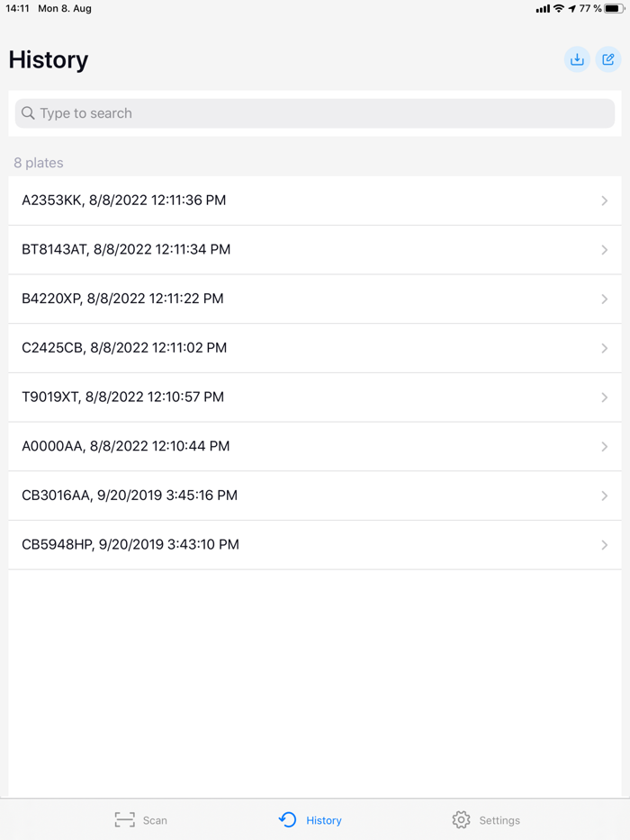Click the Type to search input field
This screenshot has width=630, height=840.
(315, 113)
